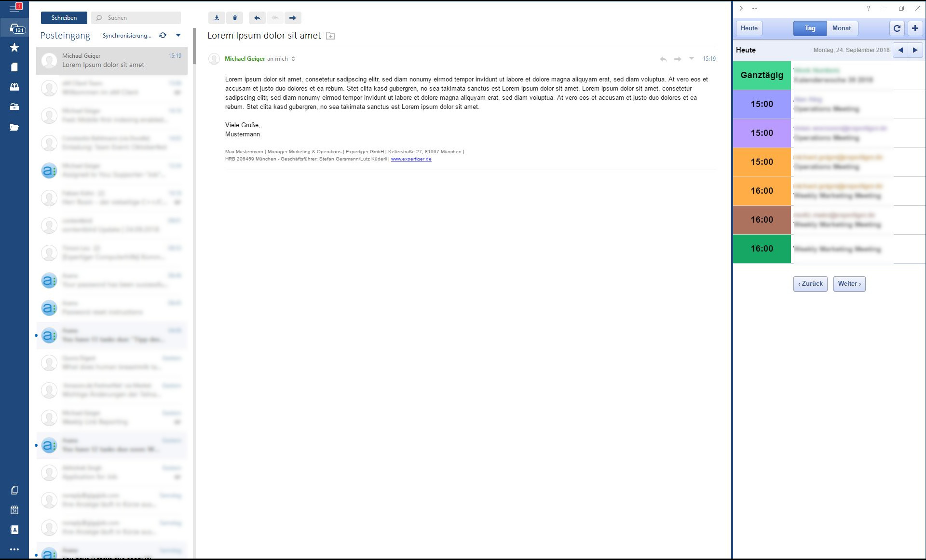Screen dimensions: 926x560
Task: Click the sender name Michael Geiger in header
Action: (245, 59)
